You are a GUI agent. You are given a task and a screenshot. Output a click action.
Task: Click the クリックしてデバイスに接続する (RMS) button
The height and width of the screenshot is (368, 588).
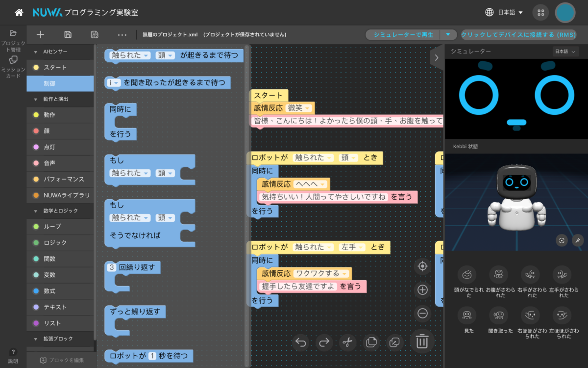[518, 35]
